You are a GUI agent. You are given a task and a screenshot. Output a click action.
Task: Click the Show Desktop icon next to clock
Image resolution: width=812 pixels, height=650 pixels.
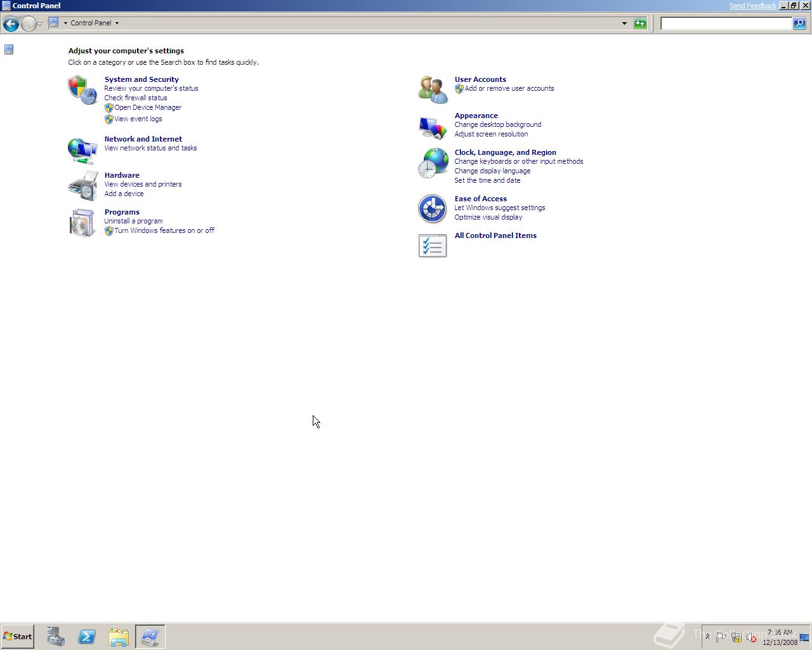click(x=805, y=637)
